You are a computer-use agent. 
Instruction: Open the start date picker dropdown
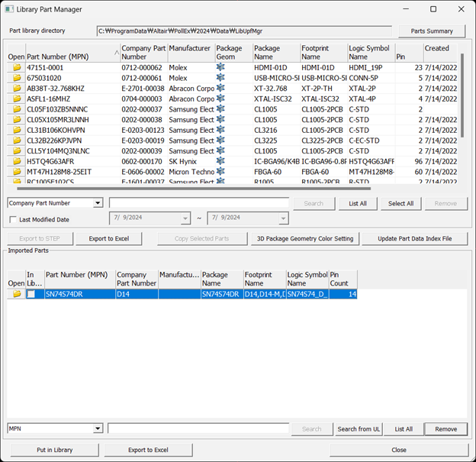coord(185,219)
